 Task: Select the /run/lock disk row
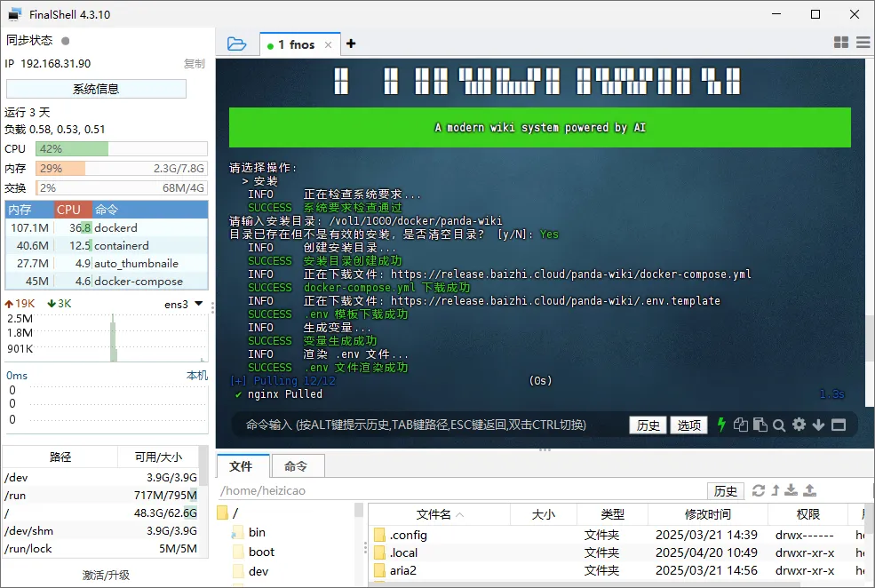pos(101,549)
